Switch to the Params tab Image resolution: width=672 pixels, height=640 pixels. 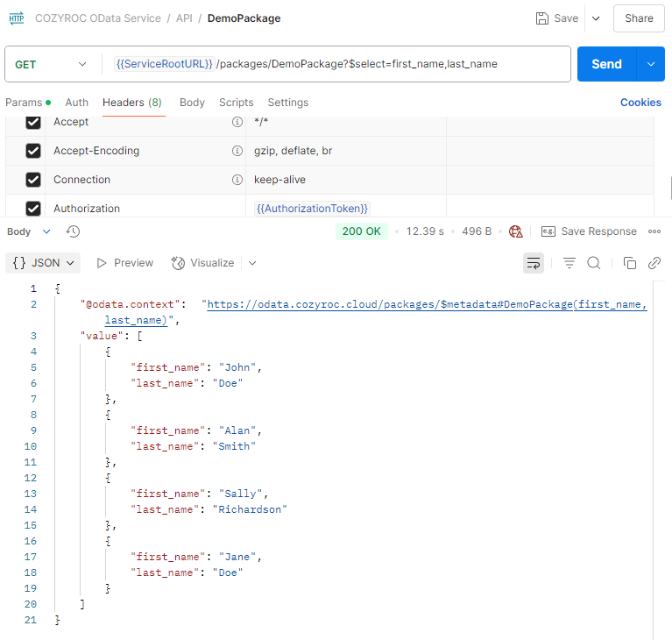tap(24, 103)
